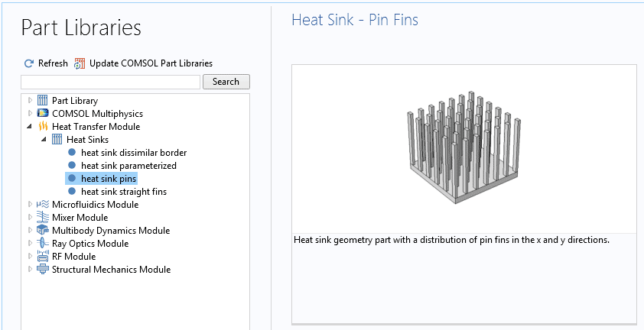Select heat sink parameterized part
Image resolution: width=644 pixels, height=330 pixels.
pyautogui.click(x=128, y=166)
